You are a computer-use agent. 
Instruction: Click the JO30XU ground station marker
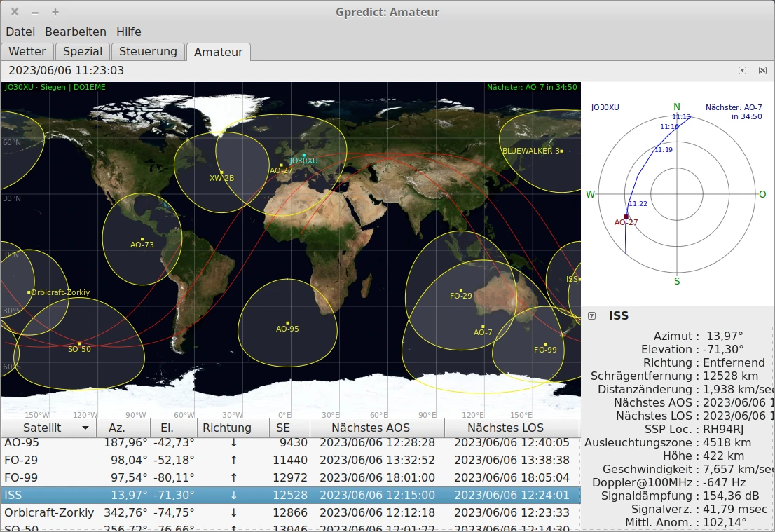tap(304, 155)
